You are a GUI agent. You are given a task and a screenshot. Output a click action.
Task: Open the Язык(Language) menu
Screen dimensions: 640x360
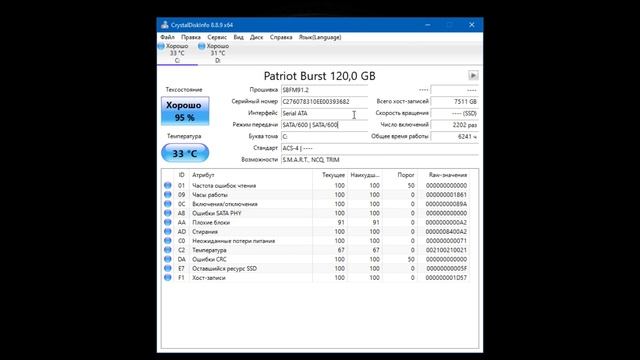pyautogui.click(x=320, y=37)
